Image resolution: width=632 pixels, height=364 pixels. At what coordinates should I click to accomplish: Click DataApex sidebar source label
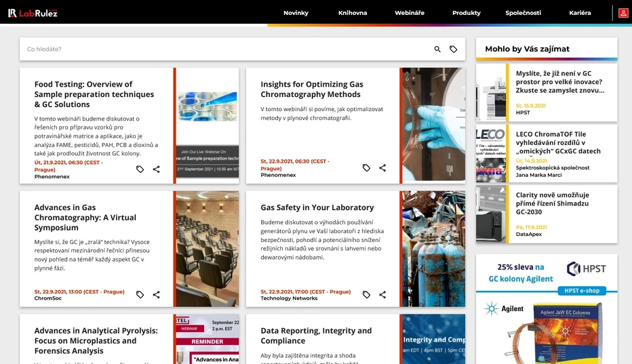tap(529, 235)
